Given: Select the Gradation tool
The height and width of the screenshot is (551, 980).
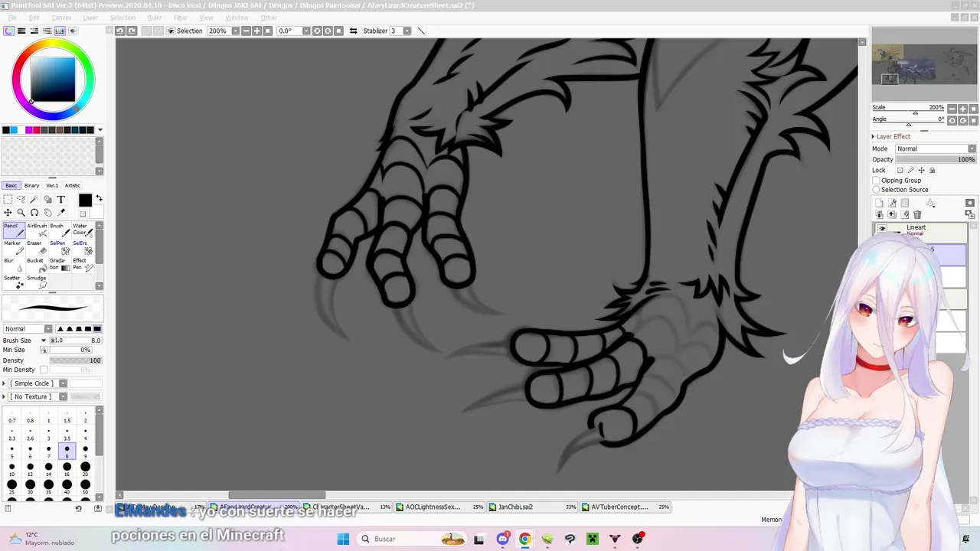Looking at the screenshot, I should 60,265.
